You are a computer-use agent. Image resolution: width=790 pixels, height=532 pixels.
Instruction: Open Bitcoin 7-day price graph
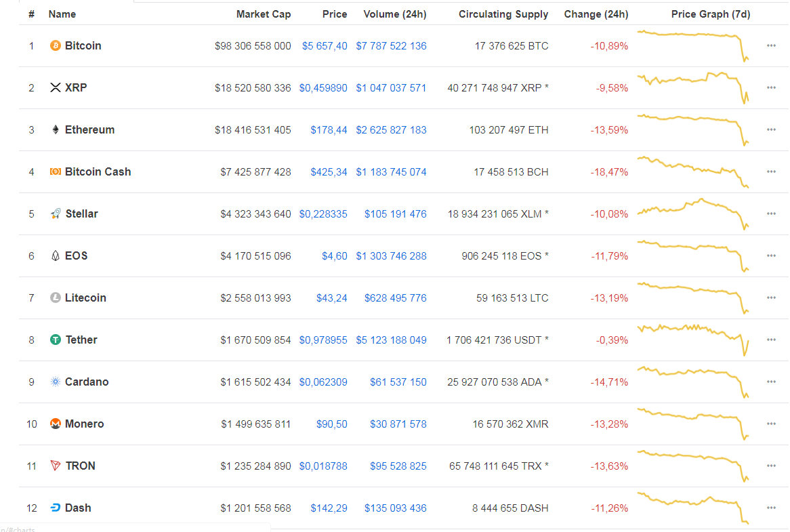[x=693, y=46]
